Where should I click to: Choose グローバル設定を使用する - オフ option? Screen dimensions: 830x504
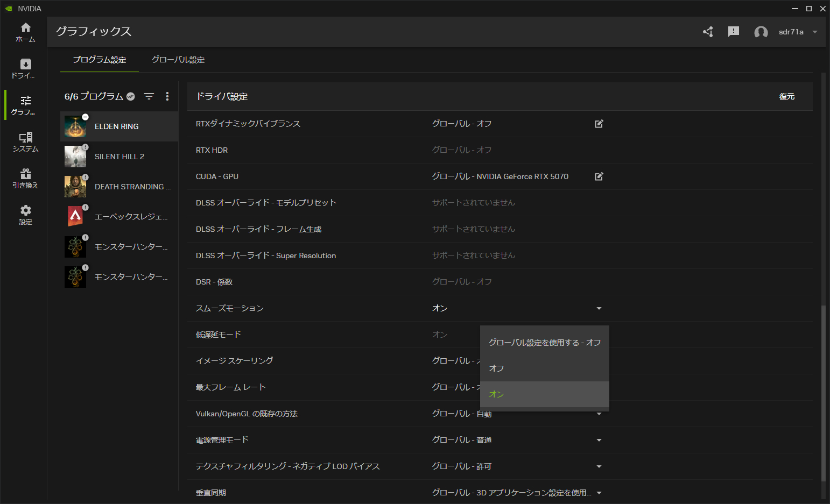tap(545, 343)
